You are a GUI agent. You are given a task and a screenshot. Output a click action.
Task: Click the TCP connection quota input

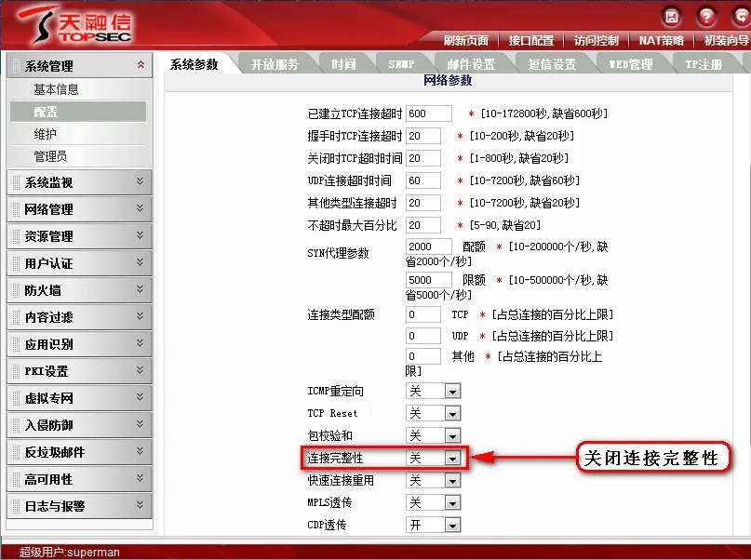coord(422,314)
